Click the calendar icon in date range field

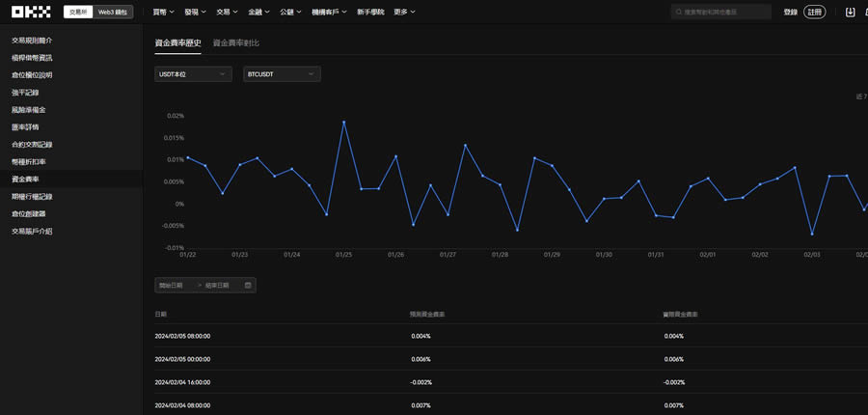click(x=248, y=286)
